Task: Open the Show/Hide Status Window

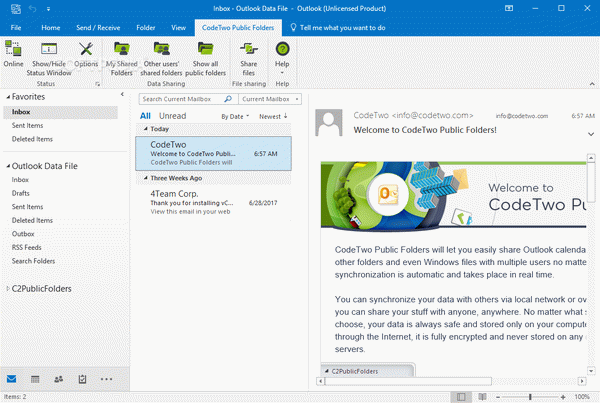Action: click(49, 55)
